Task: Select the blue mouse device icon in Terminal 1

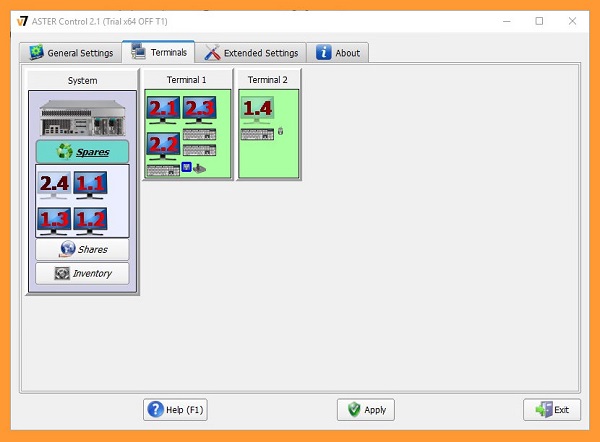Action: tap(186, 167)
